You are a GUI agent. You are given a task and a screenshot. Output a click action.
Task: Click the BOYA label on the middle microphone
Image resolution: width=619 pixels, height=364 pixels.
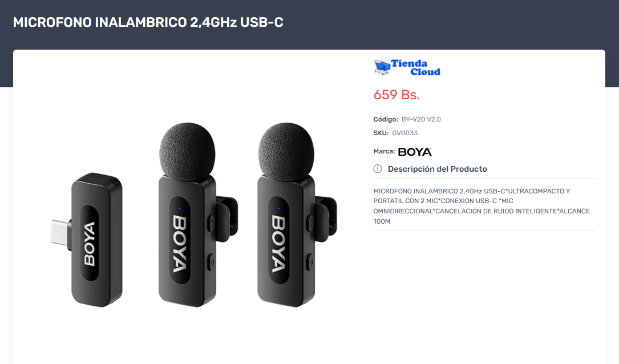pos(180,243)
